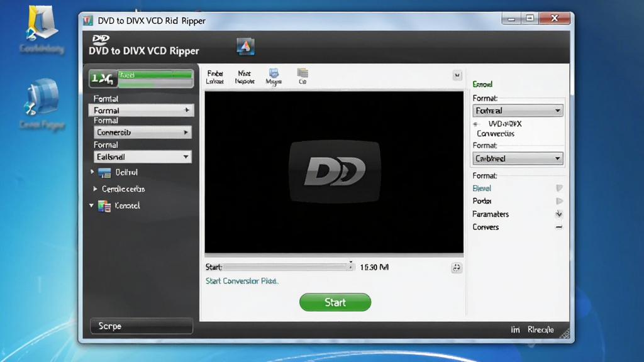Image resolution: width=644 pixels, height=362 pixels.
Task: Click the gray progress bar under green bar
Action: click(155, 84)
